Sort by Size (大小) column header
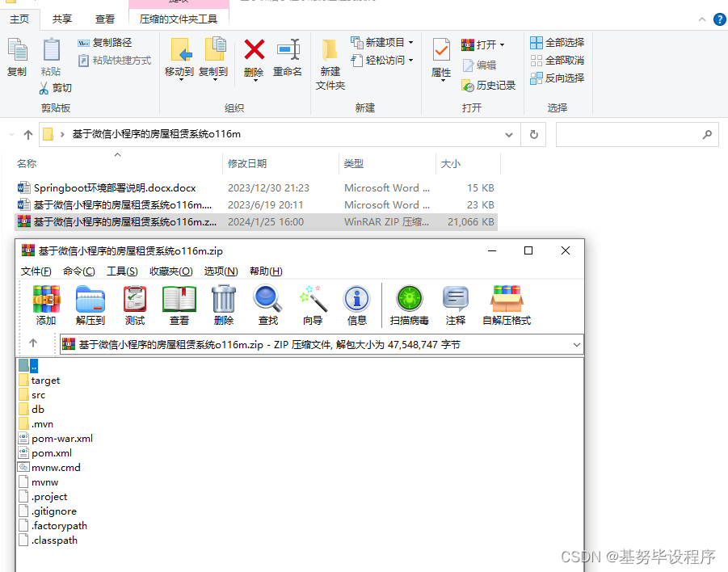728x572 pixels. [450, 163]
